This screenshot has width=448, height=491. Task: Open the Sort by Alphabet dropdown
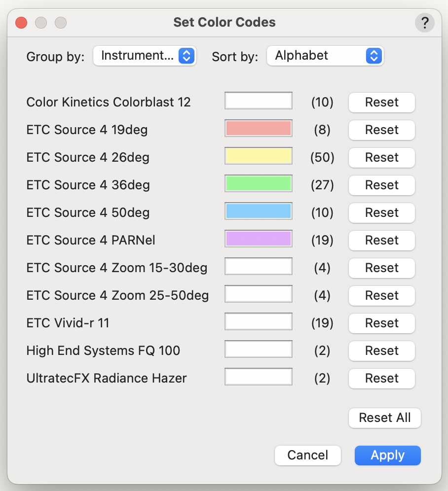[325, 56]
